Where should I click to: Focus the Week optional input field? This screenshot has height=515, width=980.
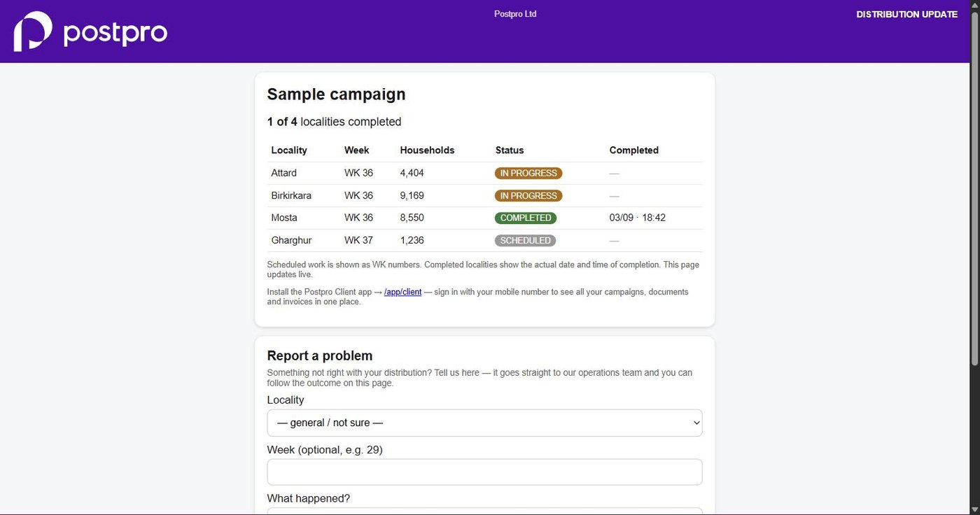[x=484, y=472]
